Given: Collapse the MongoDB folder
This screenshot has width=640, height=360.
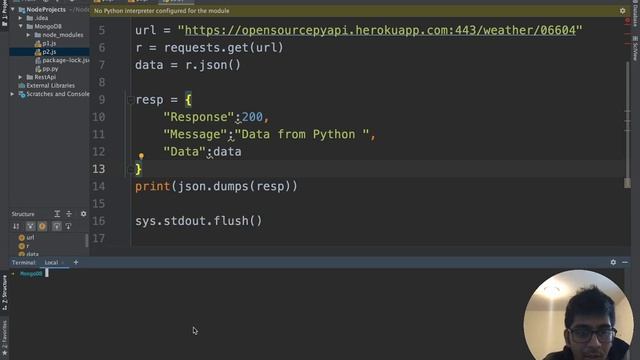Looking at the screenshot, I should click(x=20, y=26).
